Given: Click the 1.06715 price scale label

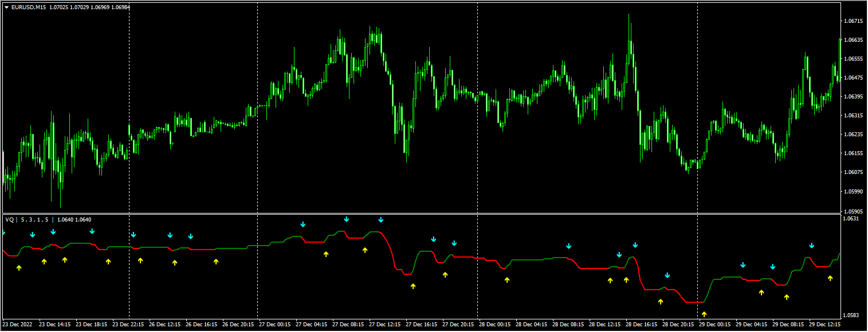Looking at the screenshot, I should point(854,21).
